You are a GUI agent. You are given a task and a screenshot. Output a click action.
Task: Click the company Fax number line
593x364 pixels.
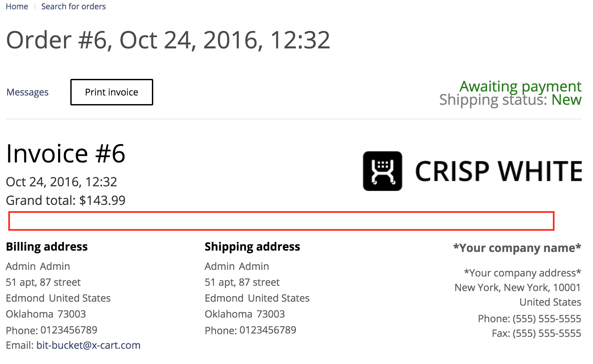pos(536,333)
